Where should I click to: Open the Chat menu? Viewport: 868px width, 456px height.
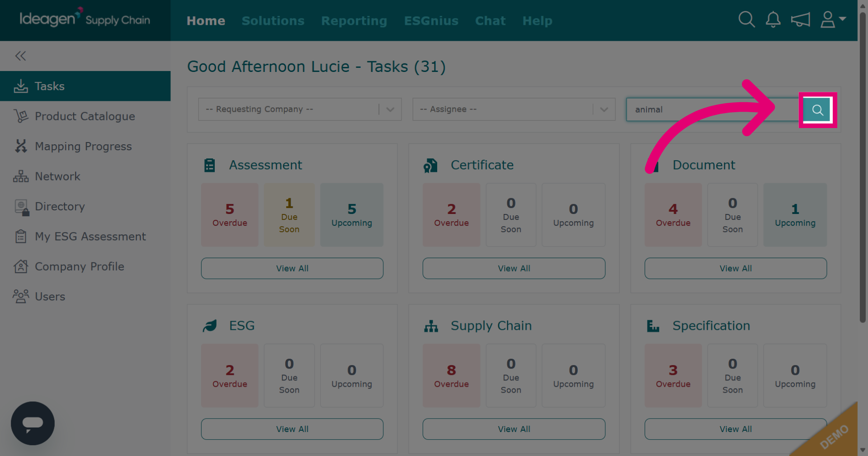490,21
